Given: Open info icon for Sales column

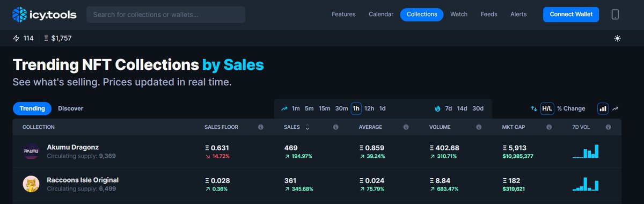Looking at the screenshot, I should [335, 127].
